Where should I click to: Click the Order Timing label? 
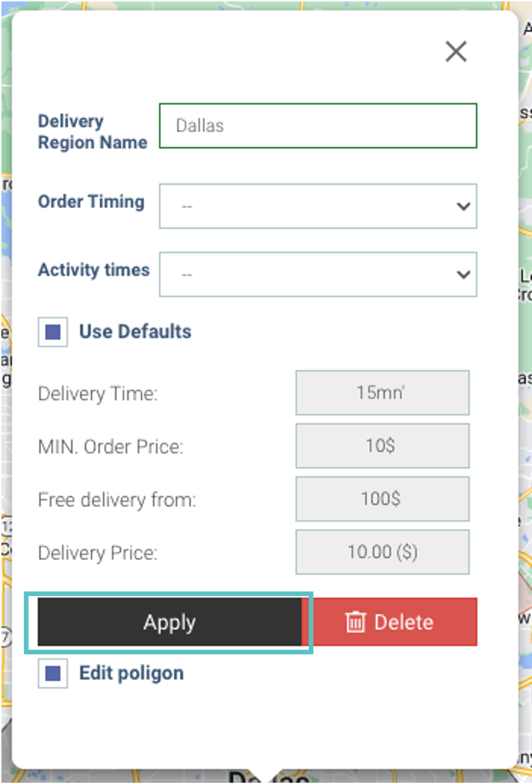91,202
